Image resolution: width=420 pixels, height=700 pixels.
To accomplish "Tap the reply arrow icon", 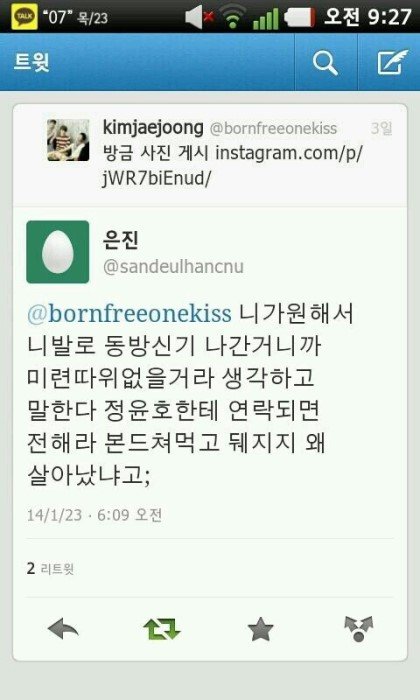I will (x=63, y=629).
